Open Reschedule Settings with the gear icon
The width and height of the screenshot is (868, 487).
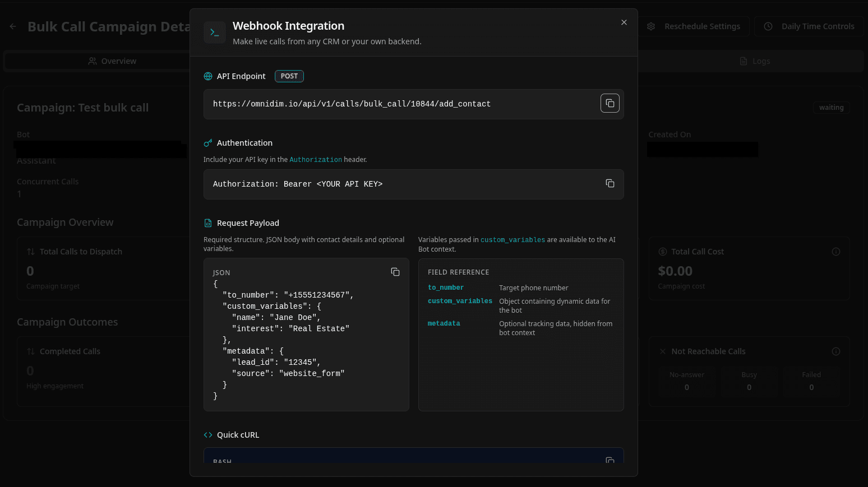click(x=650, y=26)
